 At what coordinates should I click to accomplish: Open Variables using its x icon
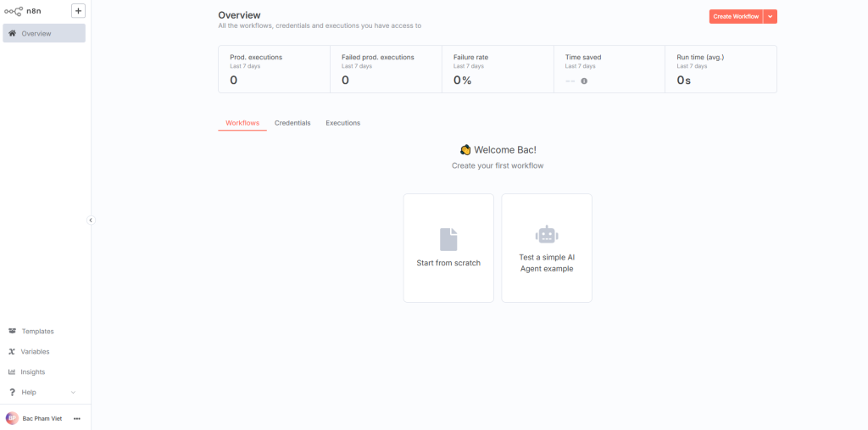pos(12,351)
